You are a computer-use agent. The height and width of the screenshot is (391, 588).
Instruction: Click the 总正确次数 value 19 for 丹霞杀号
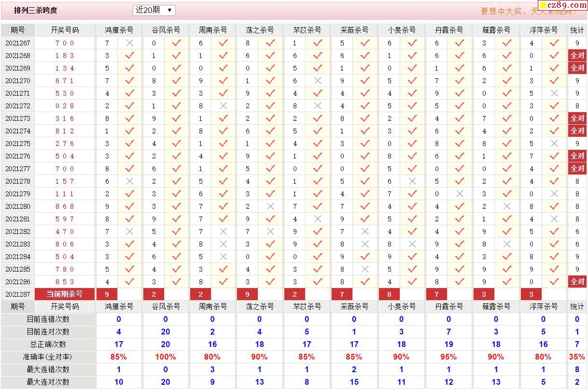click(x=448, y=345)
